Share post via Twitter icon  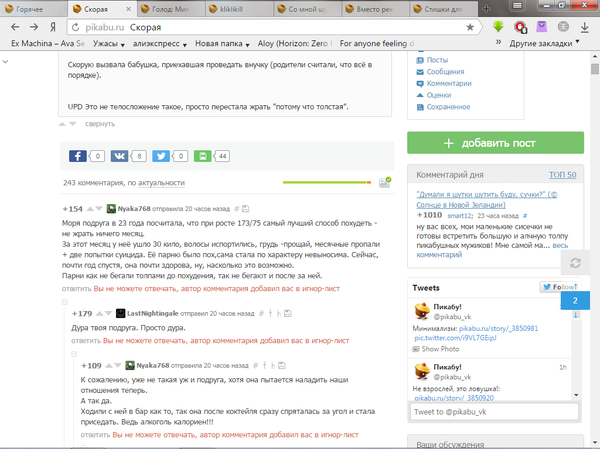[x=161, y=156]
